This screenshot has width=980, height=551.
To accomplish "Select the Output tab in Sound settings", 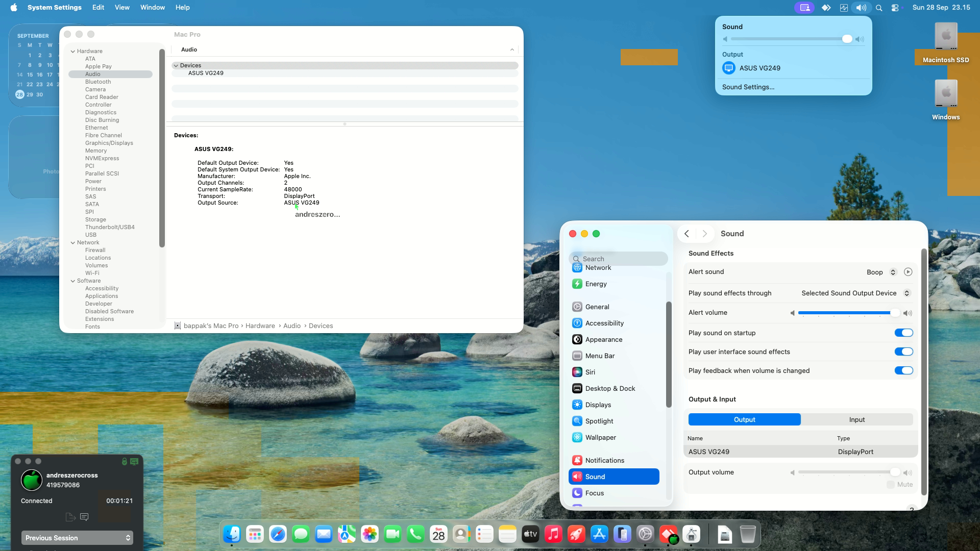I will coord(744,419).
